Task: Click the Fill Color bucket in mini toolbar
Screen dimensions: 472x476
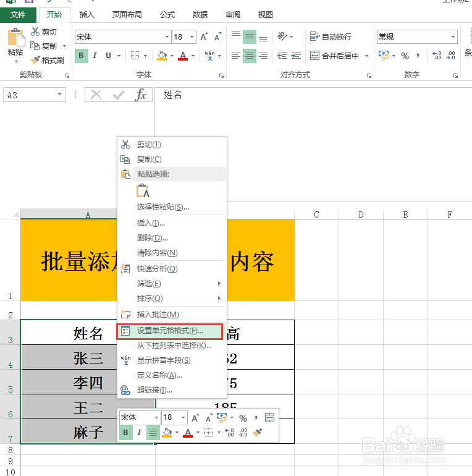Action: coord(167,432)
